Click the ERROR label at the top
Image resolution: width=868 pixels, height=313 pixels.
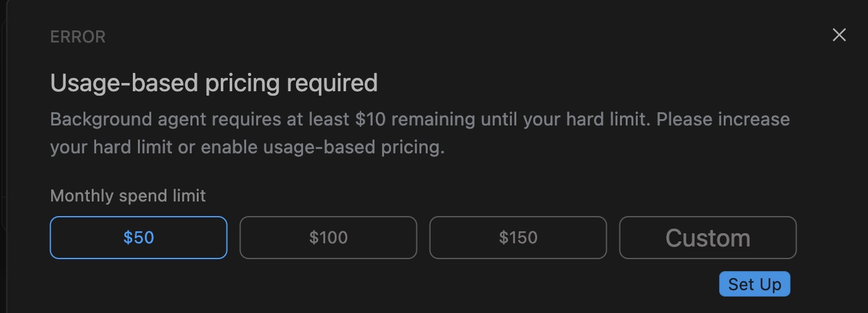78,37
